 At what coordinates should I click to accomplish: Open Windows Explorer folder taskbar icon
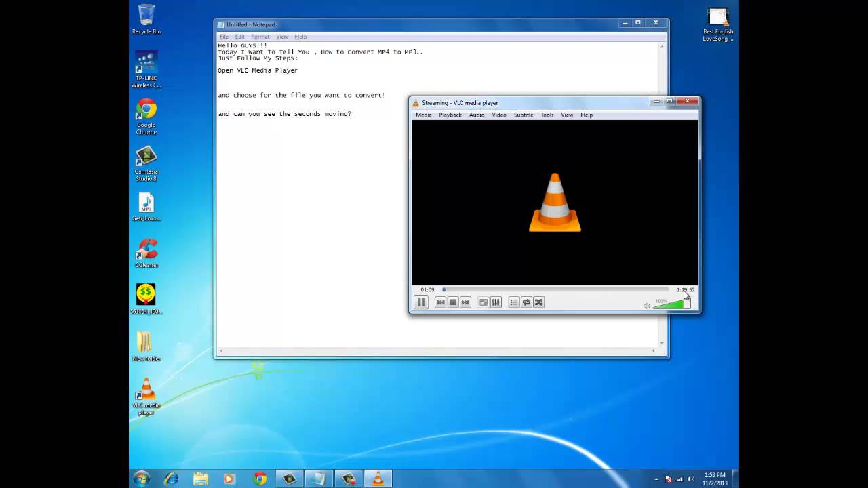201,479
